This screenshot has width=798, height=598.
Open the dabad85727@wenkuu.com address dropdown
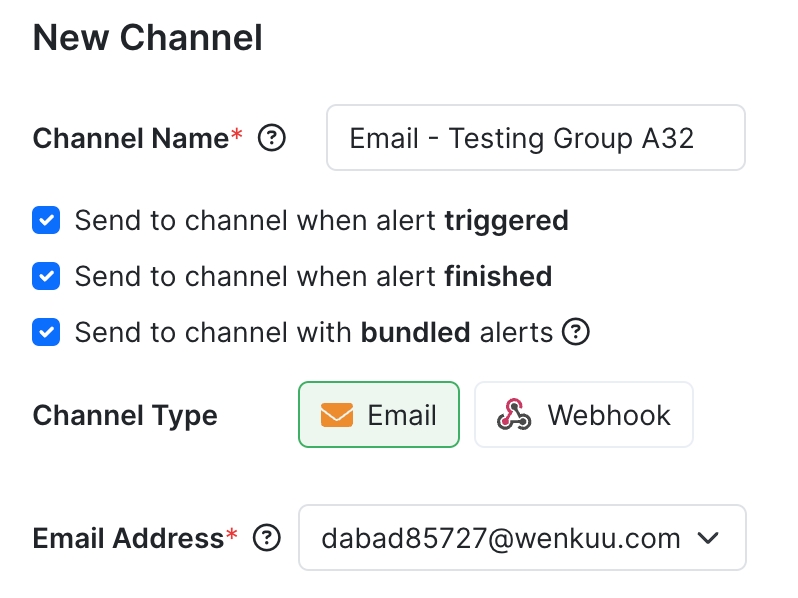500,538
